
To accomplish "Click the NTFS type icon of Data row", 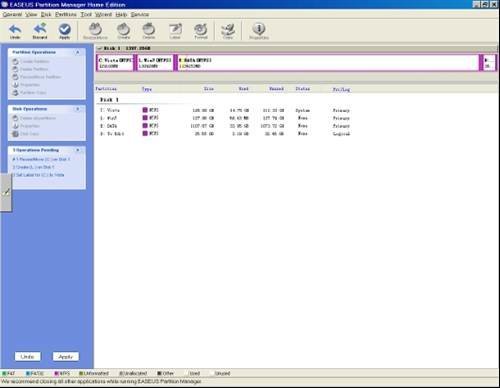I will 145,126.
